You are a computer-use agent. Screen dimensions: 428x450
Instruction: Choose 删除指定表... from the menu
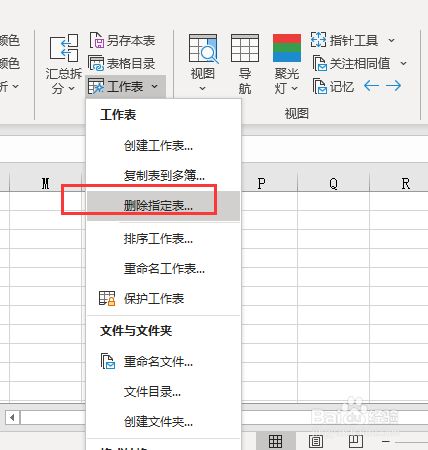(x=163, y=206)
